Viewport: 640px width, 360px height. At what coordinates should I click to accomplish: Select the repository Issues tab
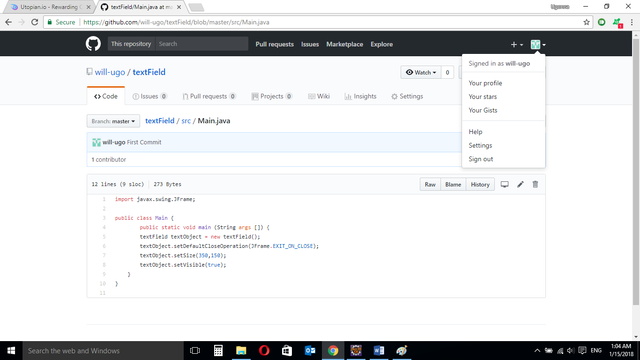(149, 96)
